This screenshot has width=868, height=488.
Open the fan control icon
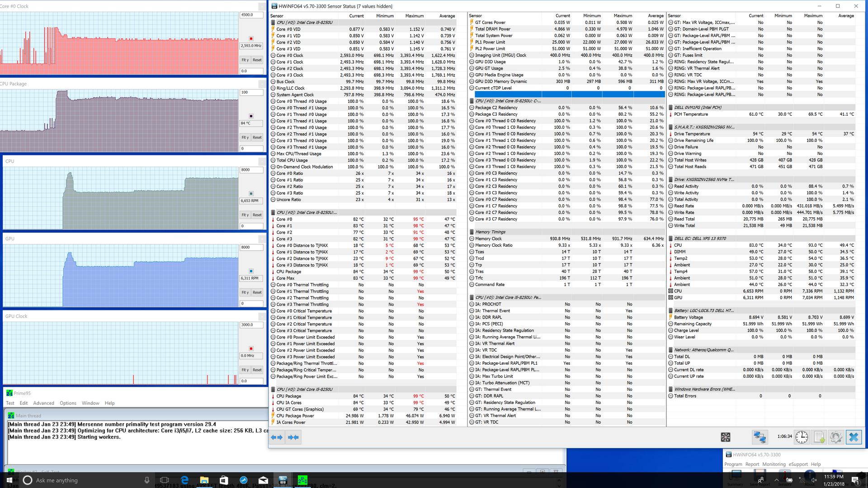point(726,437)
